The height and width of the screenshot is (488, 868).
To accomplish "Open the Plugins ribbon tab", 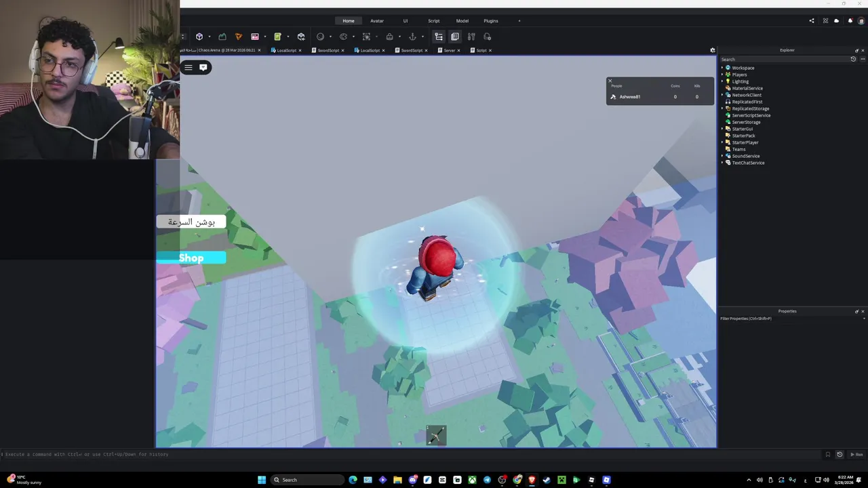I will [x=491, y=21].
